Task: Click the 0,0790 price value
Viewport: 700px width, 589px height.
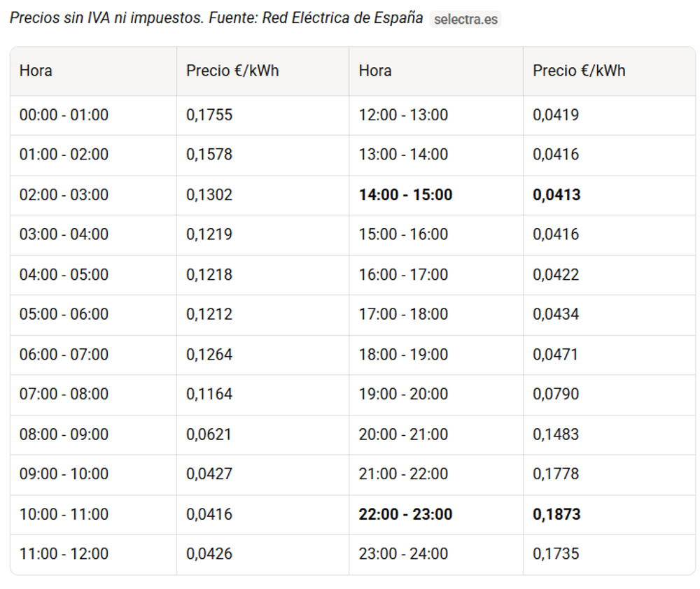Action: tap(555, 394)
